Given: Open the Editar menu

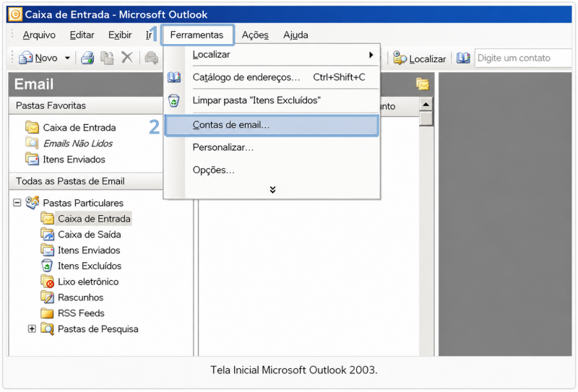Looking at the screenshot, I should pyautogui.click(x=82, y=35).
